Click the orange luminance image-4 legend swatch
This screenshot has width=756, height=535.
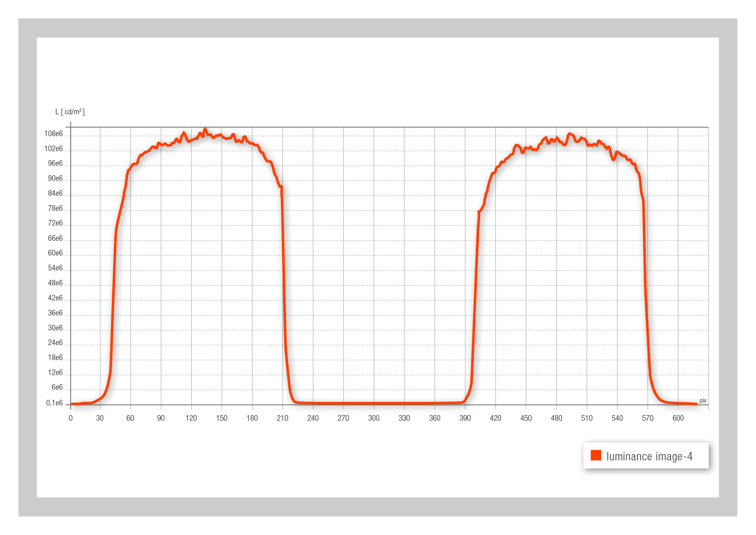596,455
